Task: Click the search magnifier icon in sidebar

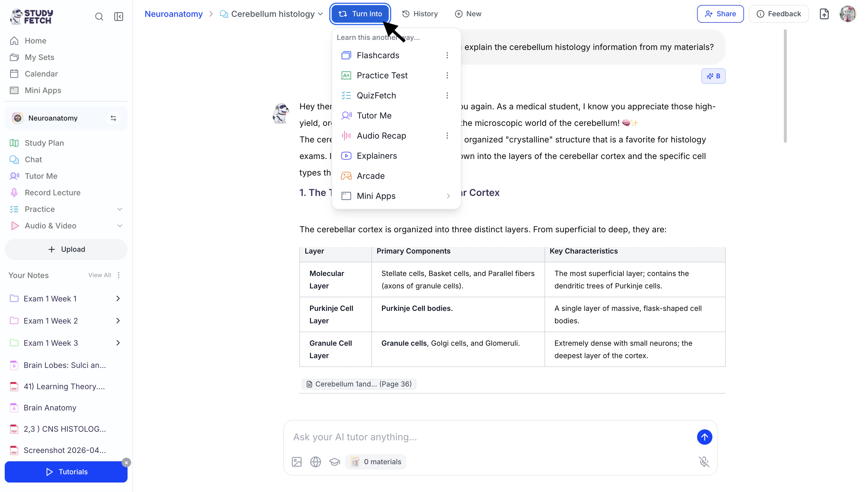Action: click(99, 17)
